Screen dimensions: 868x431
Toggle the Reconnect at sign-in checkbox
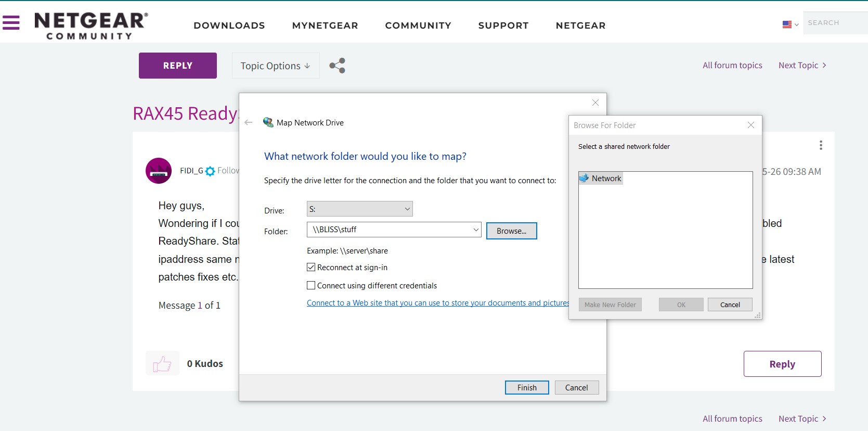coord(311,268)
